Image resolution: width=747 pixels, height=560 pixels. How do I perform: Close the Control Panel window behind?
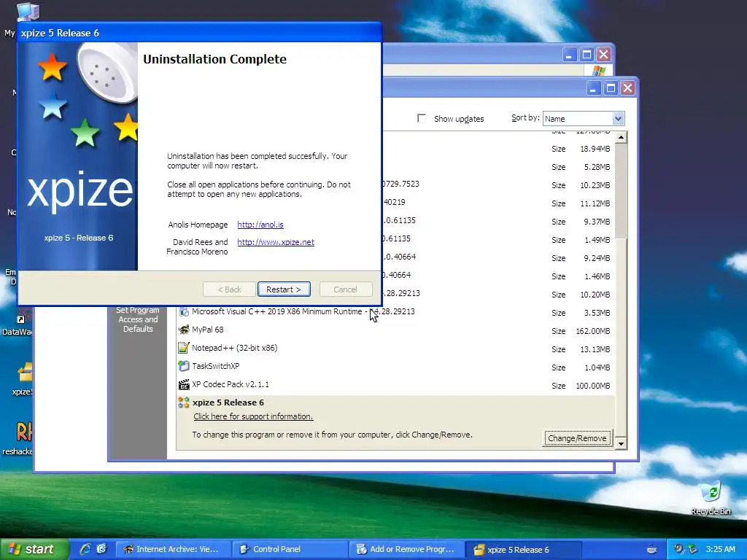(x=603, y=55)
